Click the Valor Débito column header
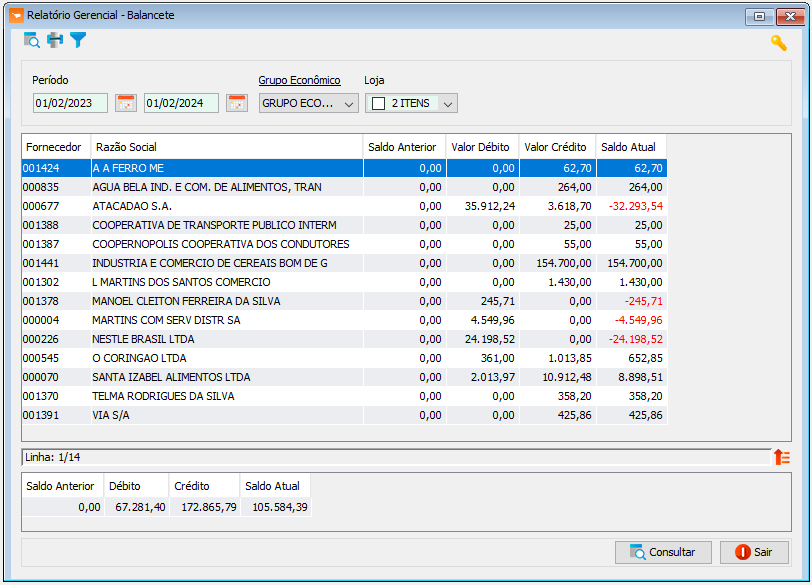The height and width of the screenshot is (585, 812). pos(483,147)
